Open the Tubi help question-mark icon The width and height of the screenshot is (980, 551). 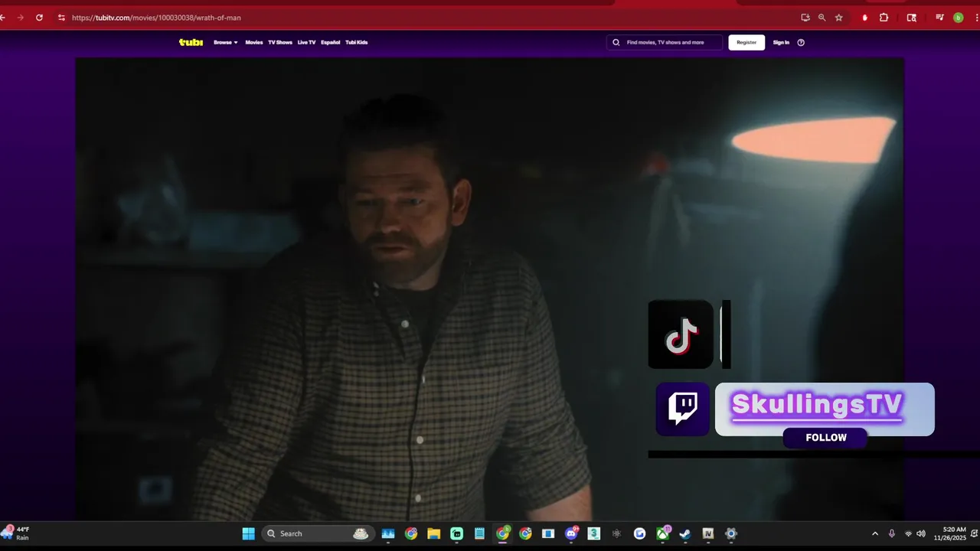point(801,42)
